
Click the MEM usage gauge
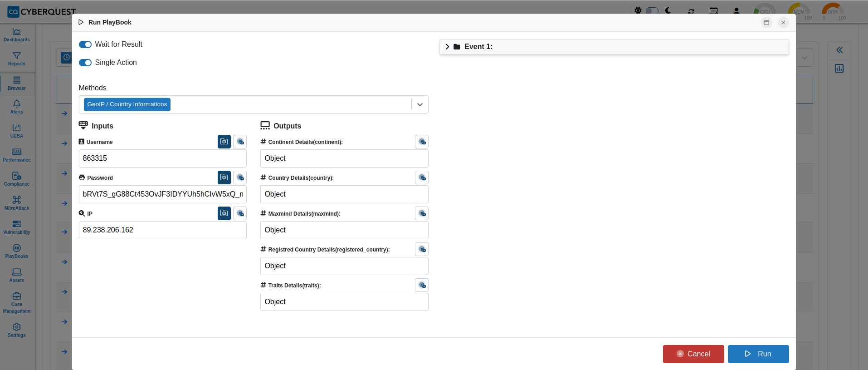(799, 11)
